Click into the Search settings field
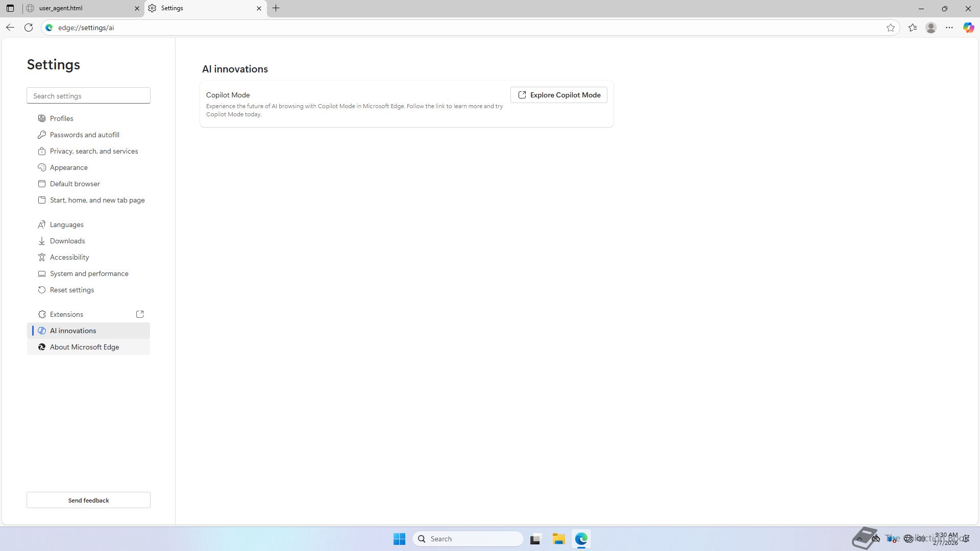Image resolution: width=980 pixels, height=551 pixels. (88, 96)
